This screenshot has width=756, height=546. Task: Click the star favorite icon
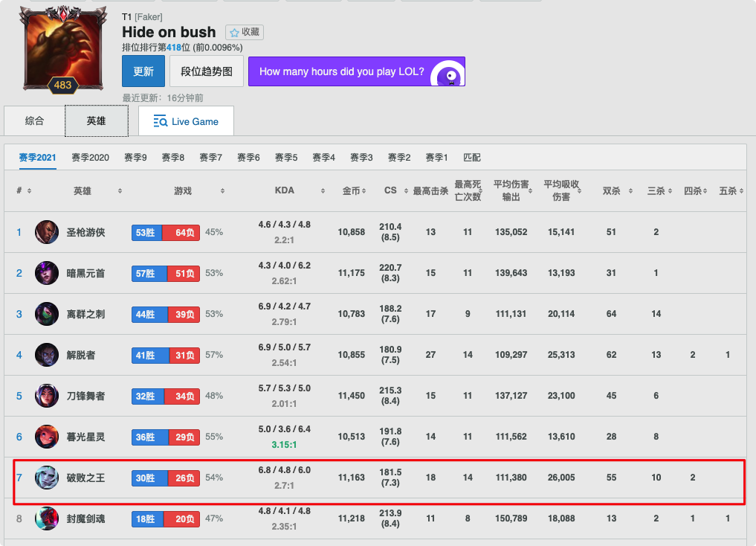tap(234, 33)
